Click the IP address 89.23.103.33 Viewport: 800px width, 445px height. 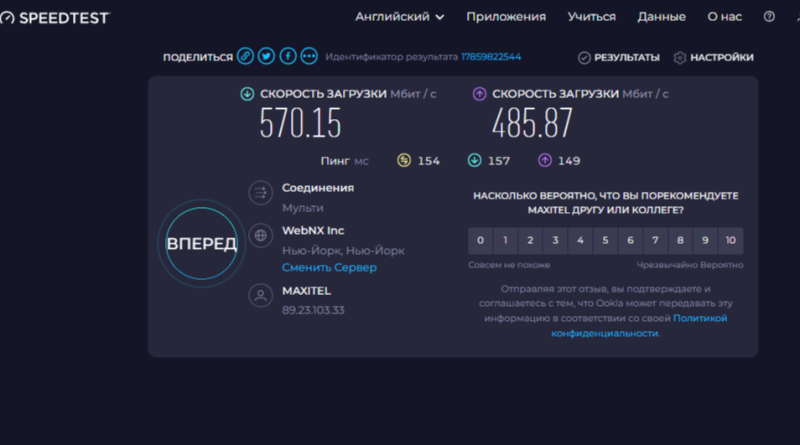point(313,310)
